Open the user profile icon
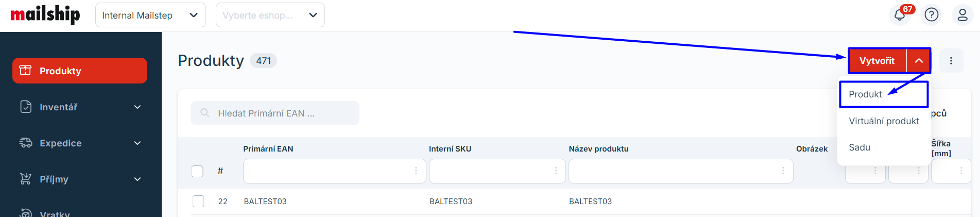Viewport: 980px width, 217px height. coord(962,15)
